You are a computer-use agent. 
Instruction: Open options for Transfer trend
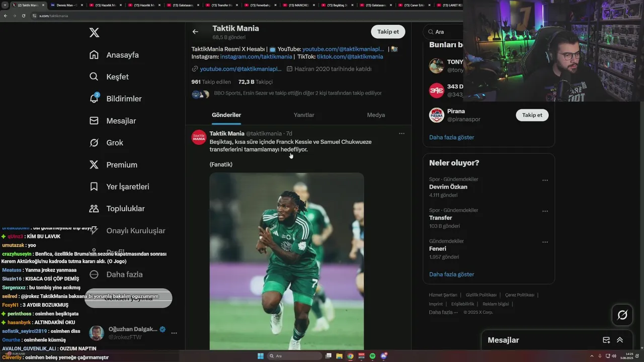545,211
